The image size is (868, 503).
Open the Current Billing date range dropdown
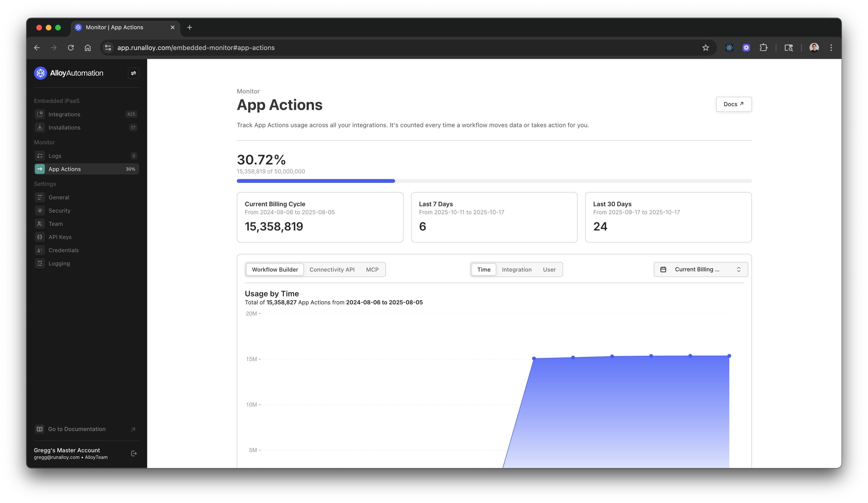tap(700, 269)
